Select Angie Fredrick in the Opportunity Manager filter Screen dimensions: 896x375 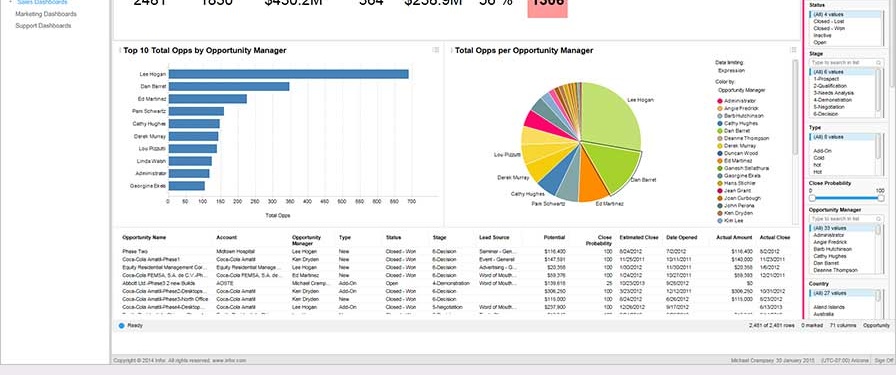(829, 242)
